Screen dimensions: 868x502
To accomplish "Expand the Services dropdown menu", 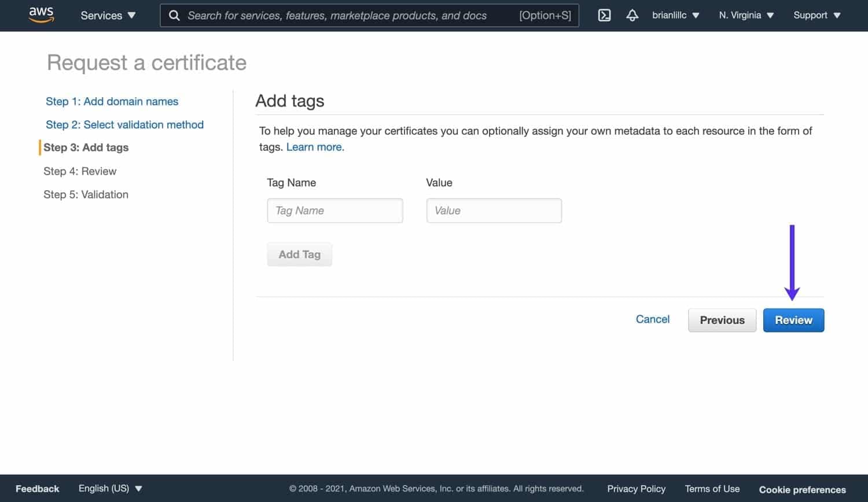I will point(108,16).
